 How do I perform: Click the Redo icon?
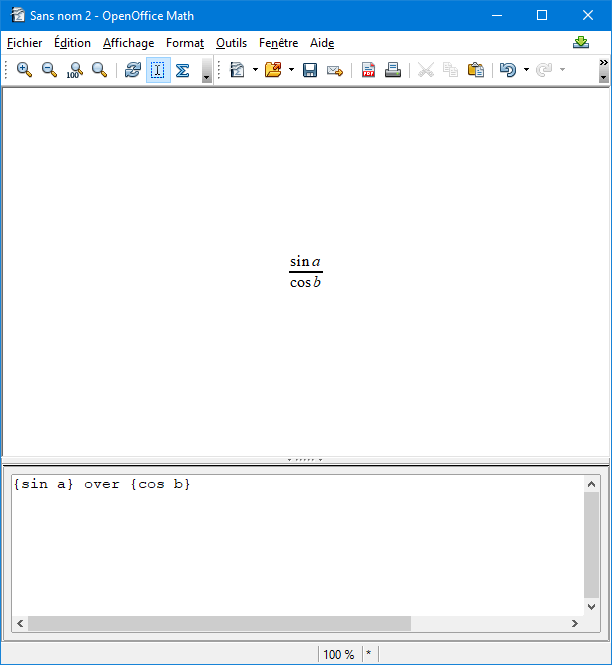pos(544,70)
